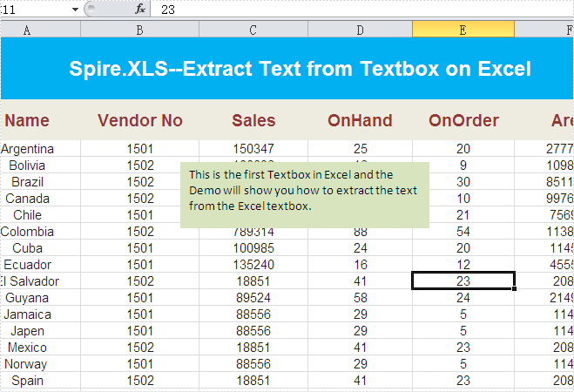The image size is (574, 392).
Task: Click the active cell containing 23
Action: click(x=463, y=281)
